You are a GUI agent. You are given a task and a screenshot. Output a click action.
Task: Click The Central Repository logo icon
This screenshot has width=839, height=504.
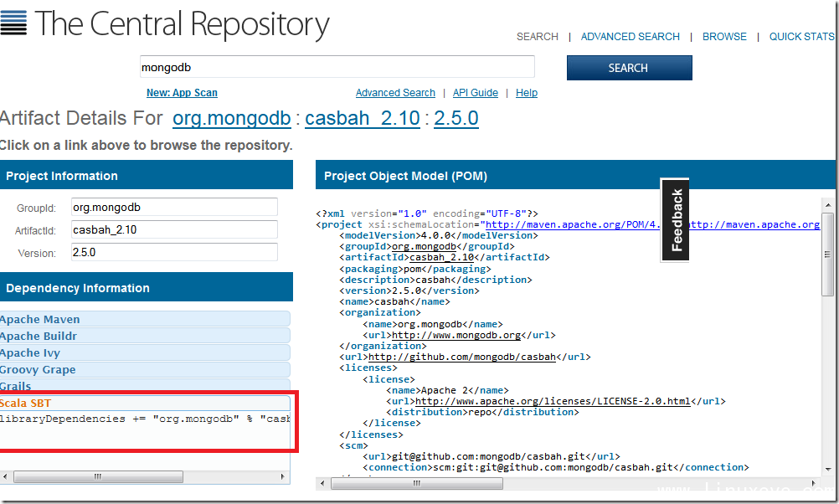click(x=13, y=23)
